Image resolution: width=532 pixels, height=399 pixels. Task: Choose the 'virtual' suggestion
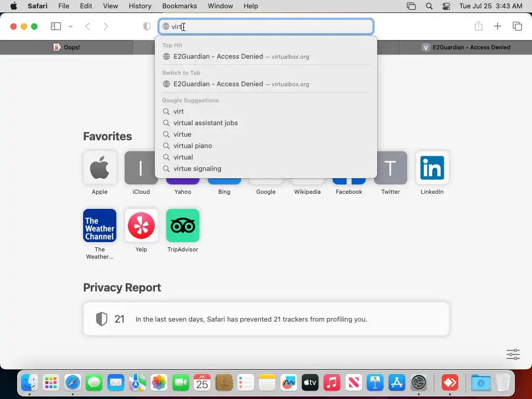(266, 157)
